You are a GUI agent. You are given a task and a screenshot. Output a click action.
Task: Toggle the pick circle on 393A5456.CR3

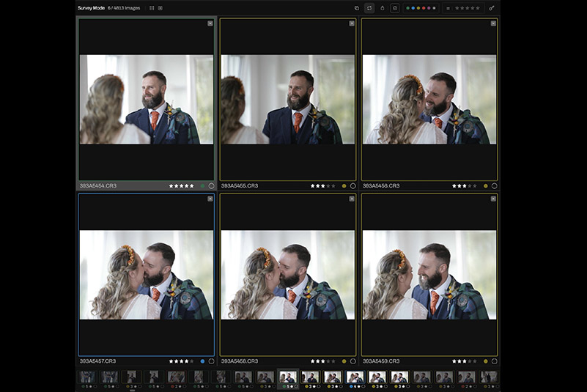(x=494, y=186)
